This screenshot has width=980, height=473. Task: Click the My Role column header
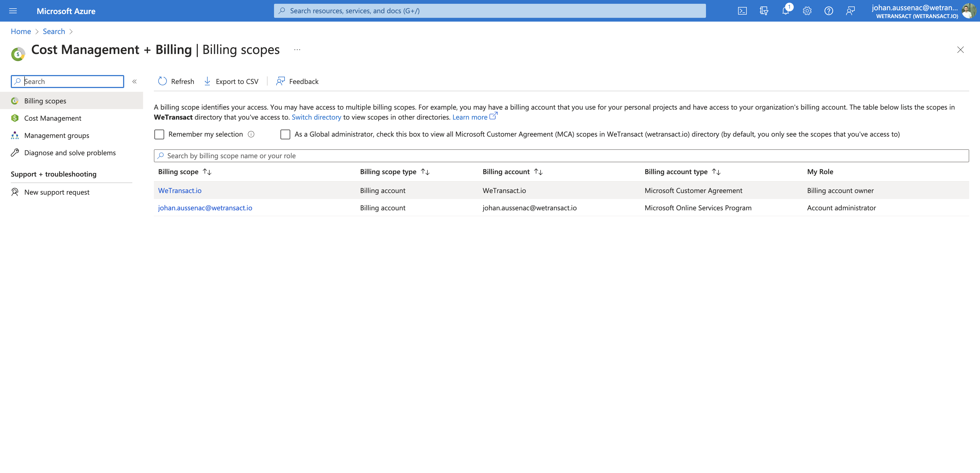click(820, 172)
